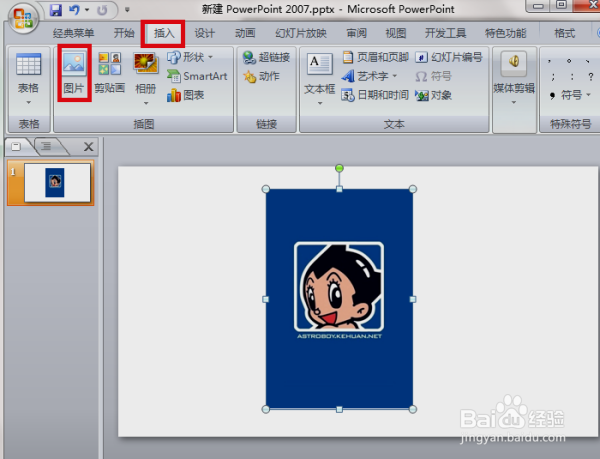The width and height of the screenshot is (600, 459).
Task: Click the Astro Boy picture on the slide
Action: point(339,299)
